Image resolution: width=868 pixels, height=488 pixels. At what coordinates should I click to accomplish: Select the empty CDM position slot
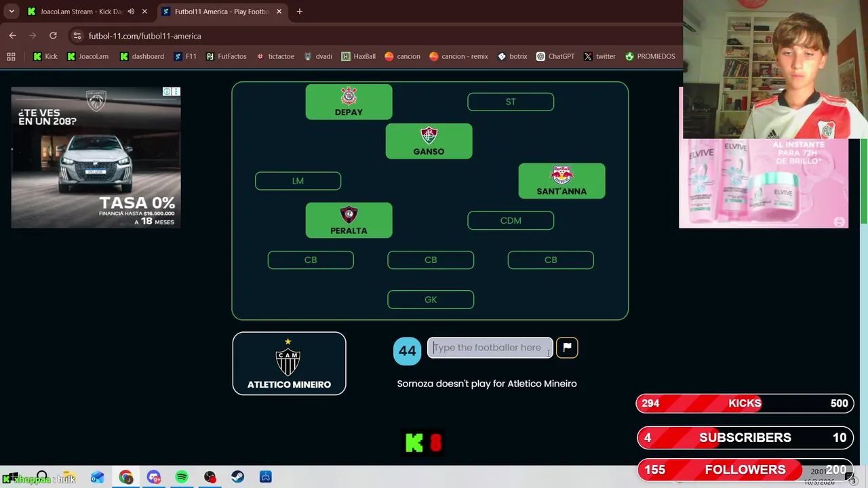pyautogui.click(x=511, y=220)
